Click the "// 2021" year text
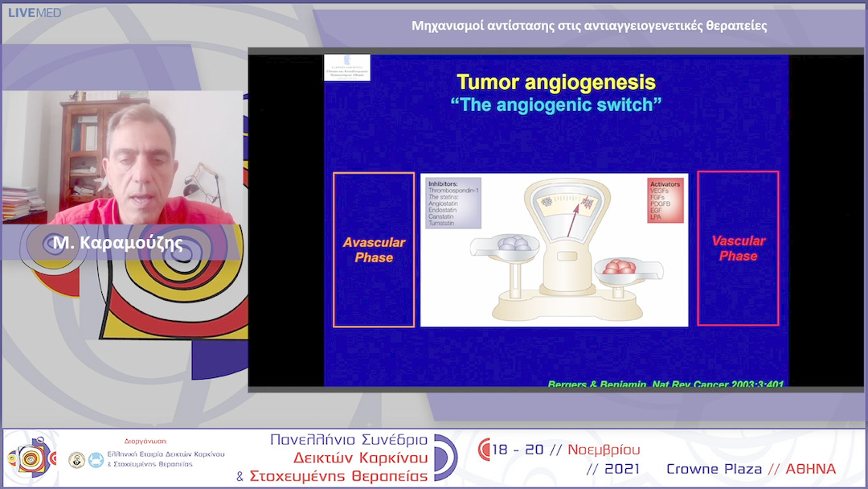Viewport: 868px width, 489px height. coord(612,469)
